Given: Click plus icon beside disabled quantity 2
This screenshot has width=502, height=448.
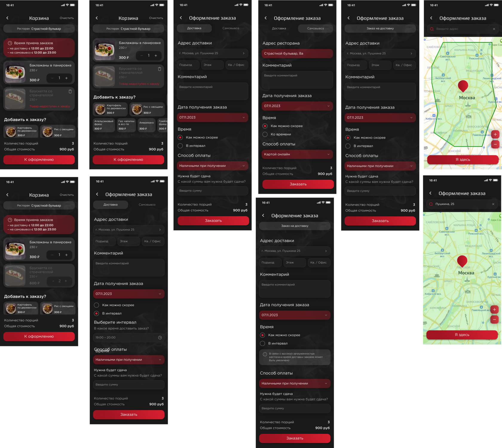Looking at the screenshot, I should pyautogui.click(x=66, y=281).
